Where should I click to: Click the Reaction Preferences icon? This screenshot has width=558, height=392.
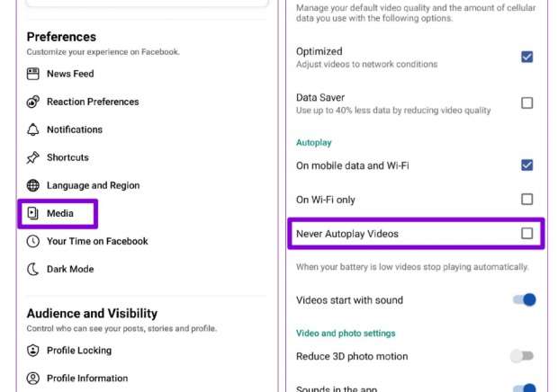[x=33, y=102]
